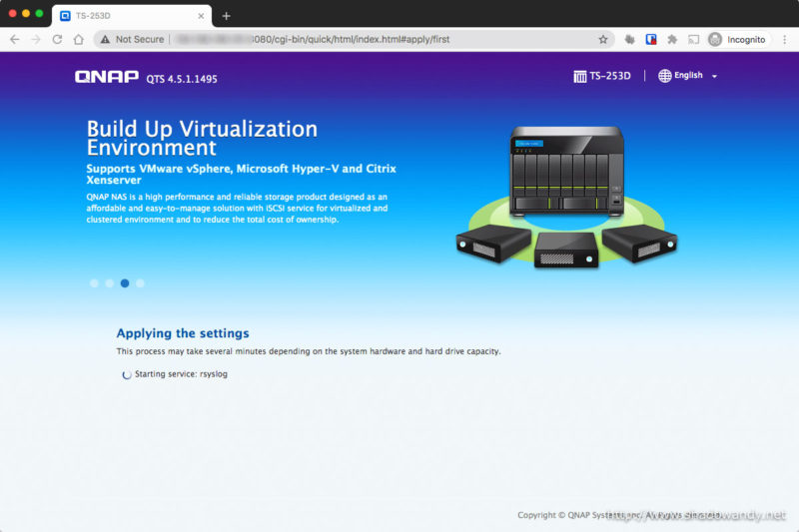Screen dimensions: 799x532
Task: Switch to the TS-253D browser tab
Action: [130, 16]
